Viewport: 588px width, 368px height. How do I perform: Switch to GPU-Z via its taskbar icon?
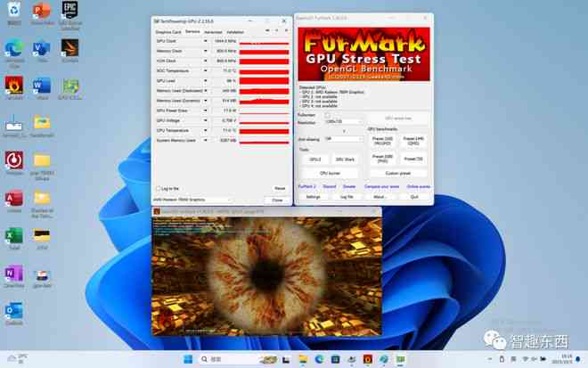(400, 359)
